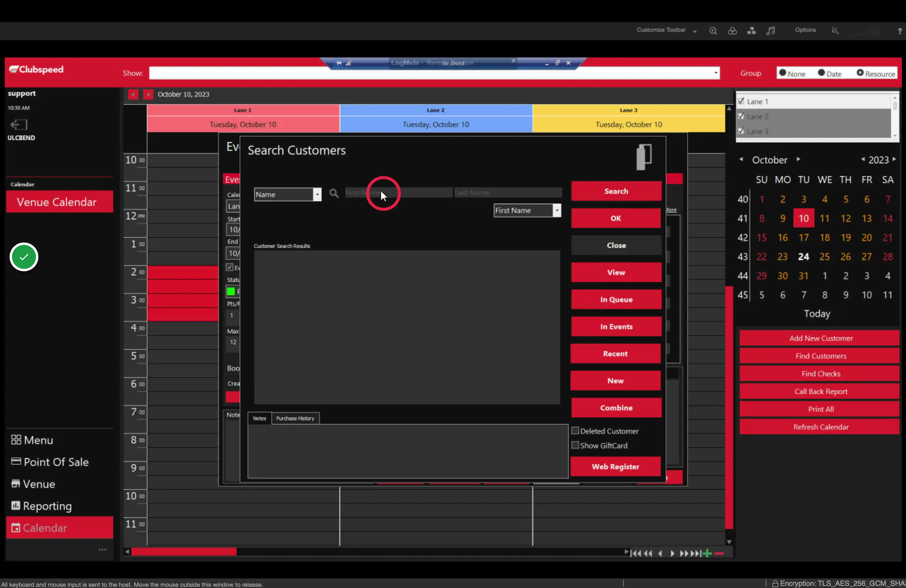Open the three-dots overflow in sidebar
This screenshot has height=588, width=906.
(x=102, y=550)
